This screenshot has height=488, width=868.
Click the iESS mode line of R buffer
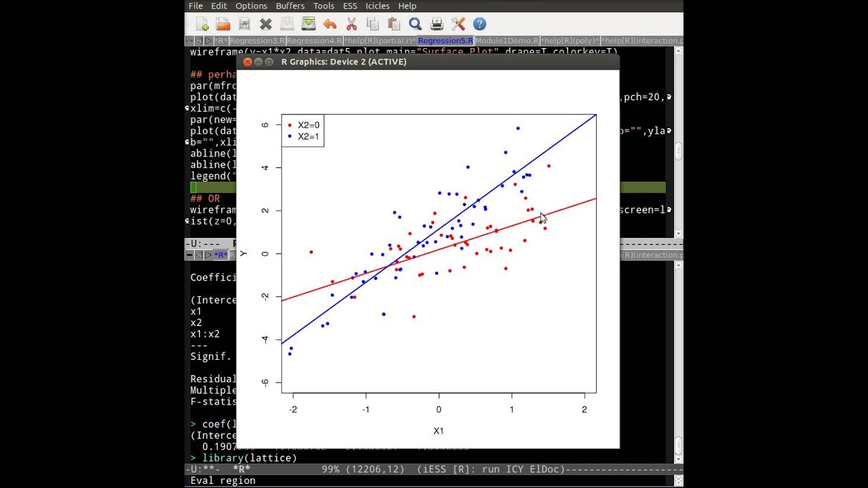point(434,469)
